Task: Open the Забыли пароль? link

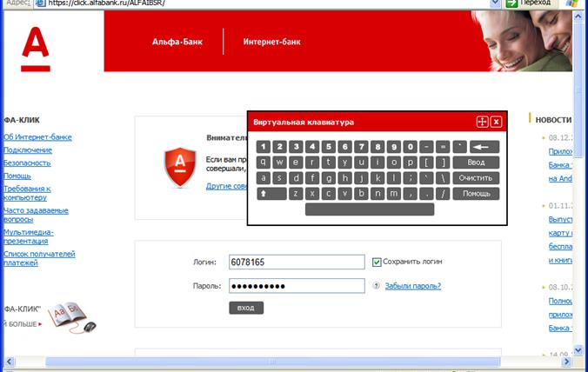Action: (413, 286)
